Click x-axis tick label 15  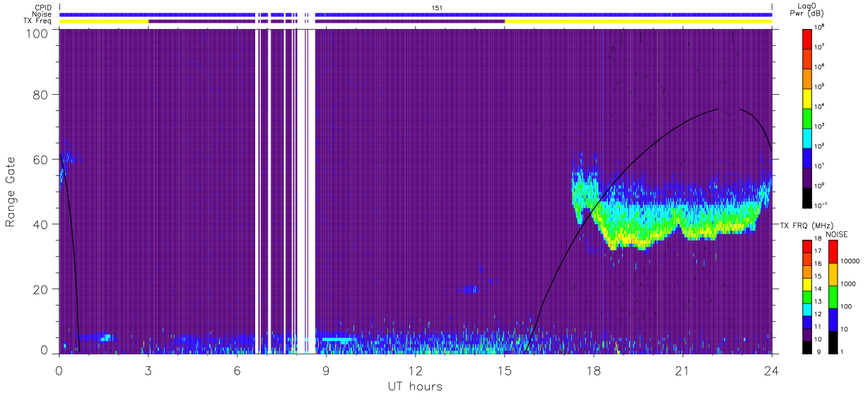504,371
